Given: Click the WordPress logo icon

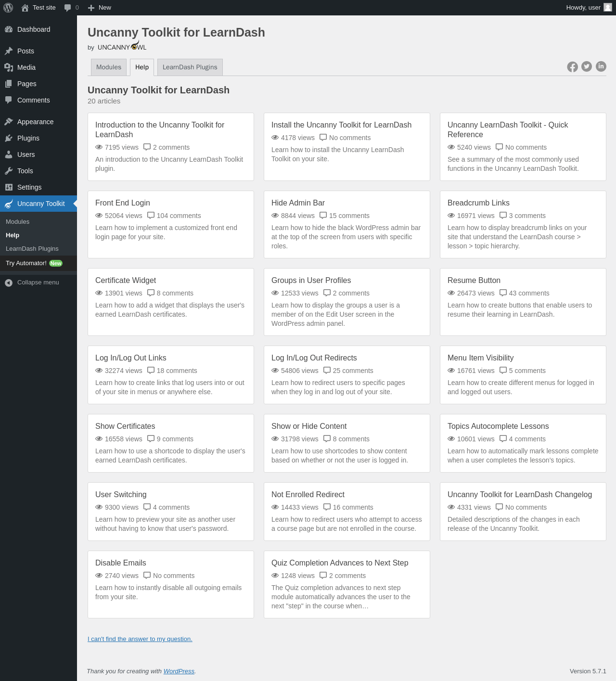Looking at the screenshot, I should point(8,8).
